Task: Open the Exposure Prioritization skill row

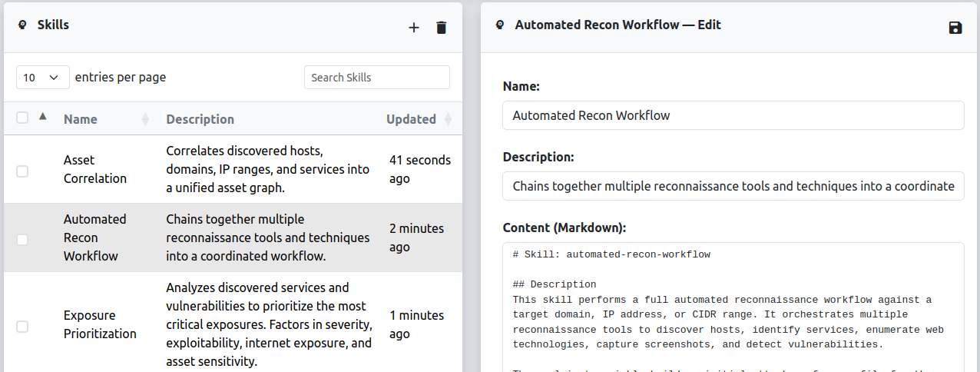Action: pos(100,324)
